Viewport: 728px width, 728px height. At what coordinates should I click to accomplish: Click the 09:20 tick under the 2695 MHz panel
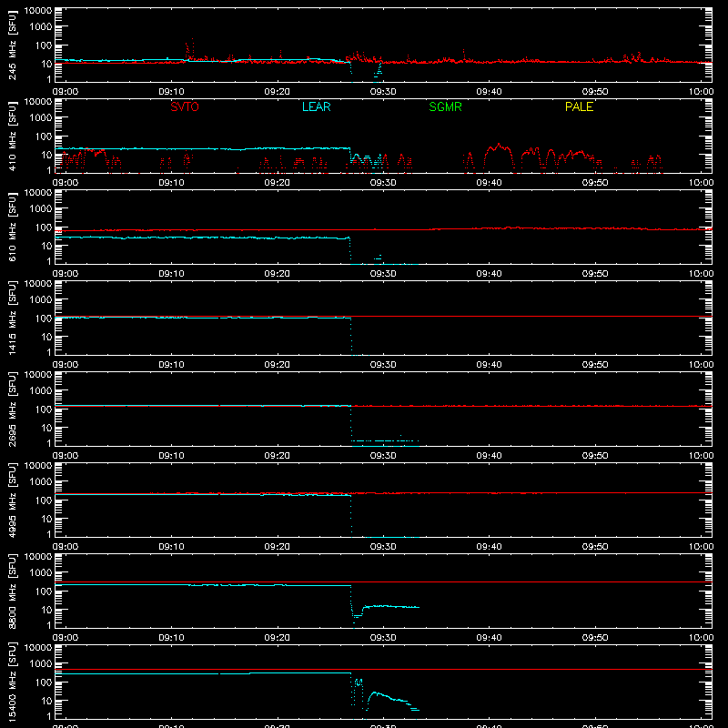[x=278, y=456]
